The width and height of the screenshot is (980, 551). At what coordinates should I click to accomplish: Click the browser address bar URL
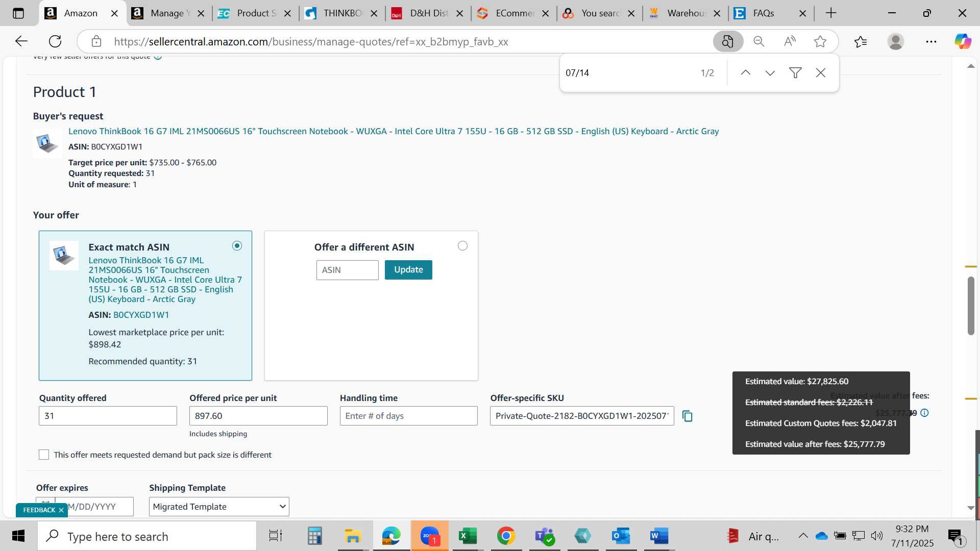(x=311, y=41)
